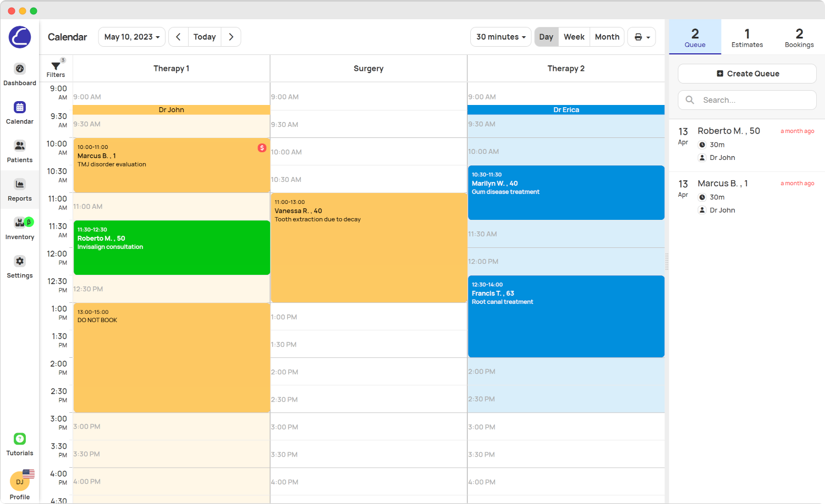Click the Create Queue button
Image resolution: width=825 pixels, height=504 pixels.
[747, 74]
